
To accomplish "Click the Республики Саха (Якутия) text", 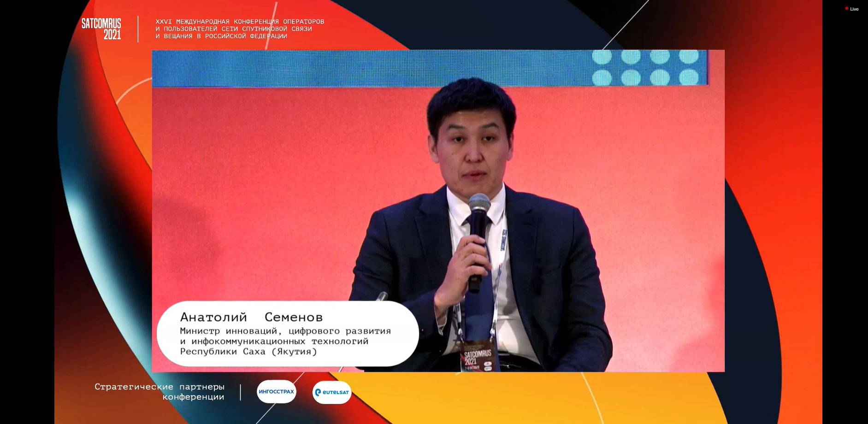I will pos(248,352).
